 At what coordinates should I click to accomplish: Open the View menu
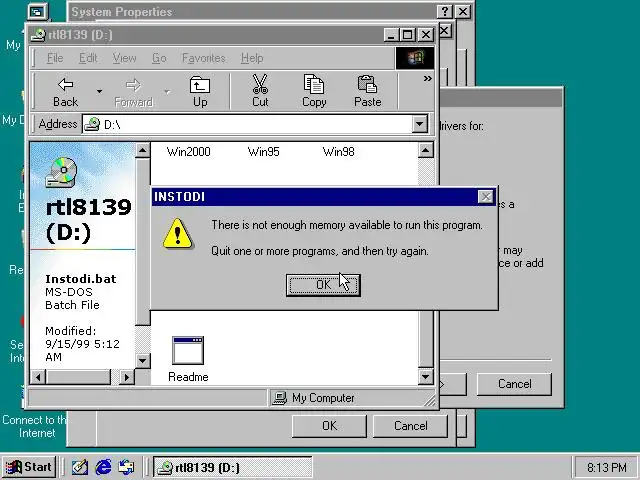tap(124, 58)
